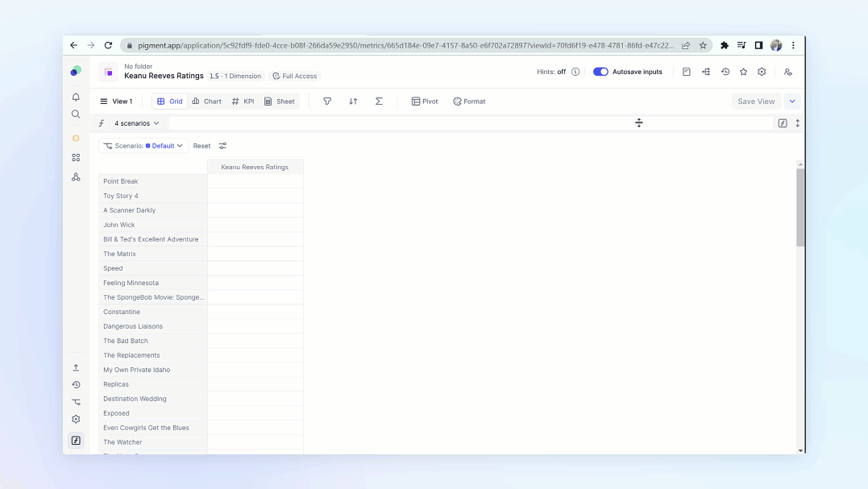This screenshot has width=868, height=489.
Task: Bookmark this page with the browser star
Action: coord(703,45)
